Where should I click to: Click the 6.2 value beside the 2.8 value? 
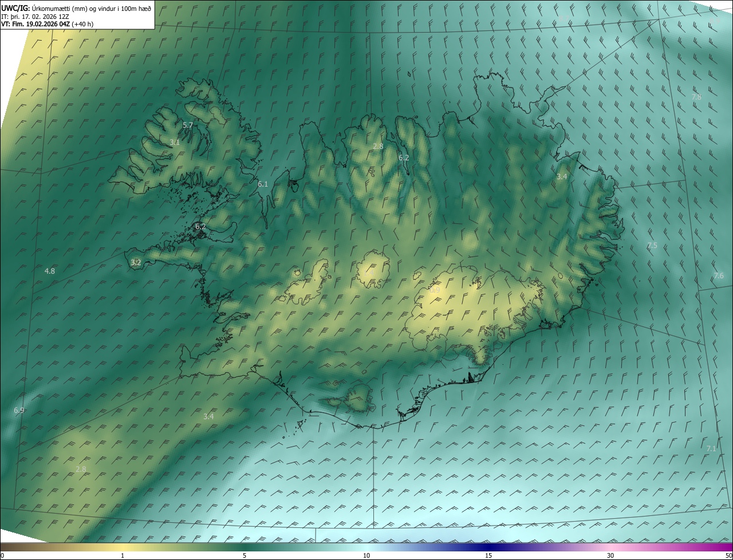point(404,157)
